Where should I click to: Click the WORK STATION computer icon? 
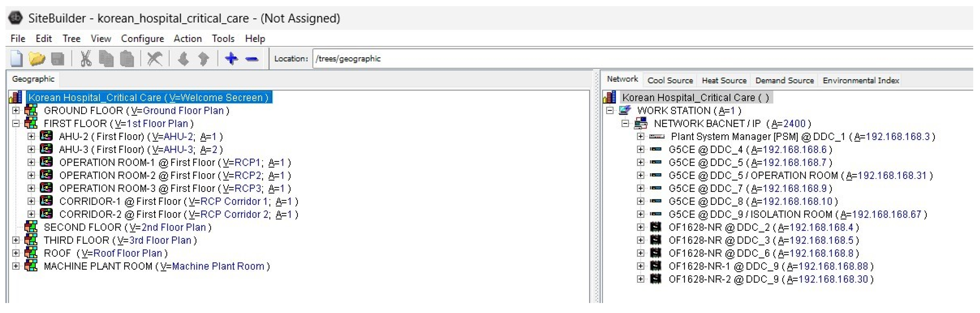pos(625,110)
